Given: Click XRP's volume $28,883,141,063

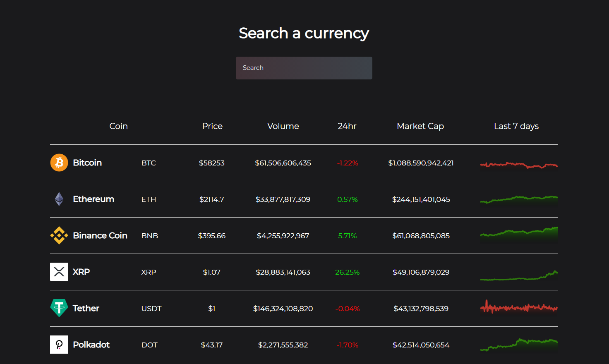Looking at the screenshot, I should pos(283,272).
